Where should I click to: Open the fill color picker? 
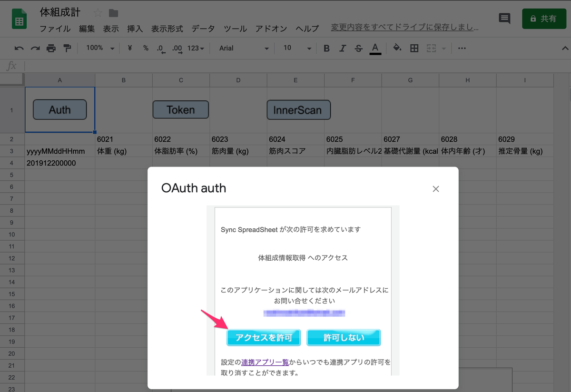click(397, 48)
